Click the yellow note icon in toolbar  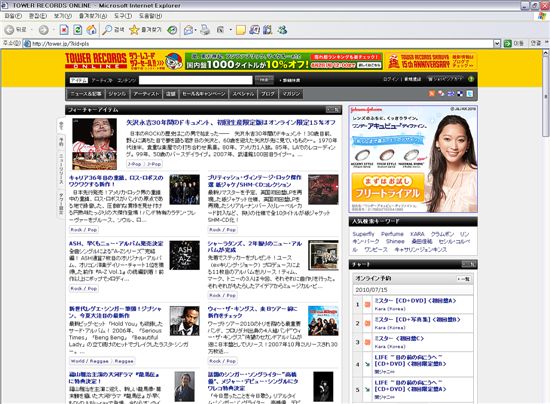click(x=241, y=30)
